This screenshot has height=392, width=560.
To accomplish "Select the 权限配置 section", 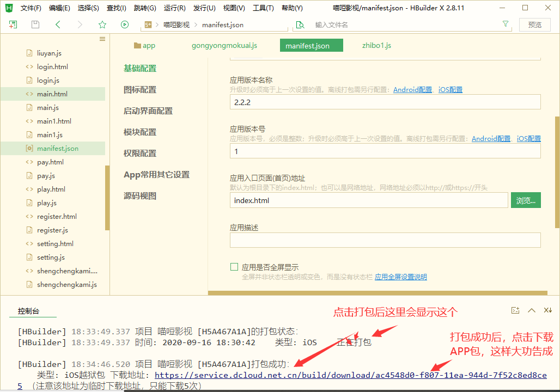I will tap(140, 153).
